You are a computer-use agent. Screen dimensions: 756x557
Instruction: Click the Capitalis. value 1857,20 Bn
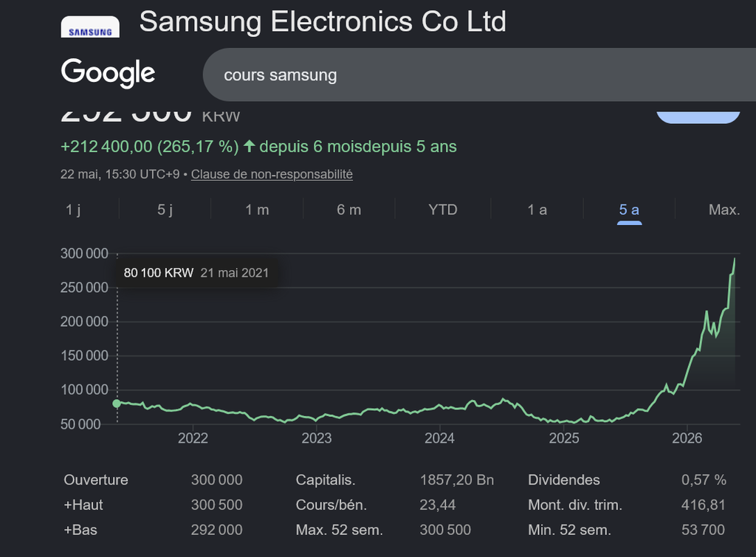(x=456, y=480)
